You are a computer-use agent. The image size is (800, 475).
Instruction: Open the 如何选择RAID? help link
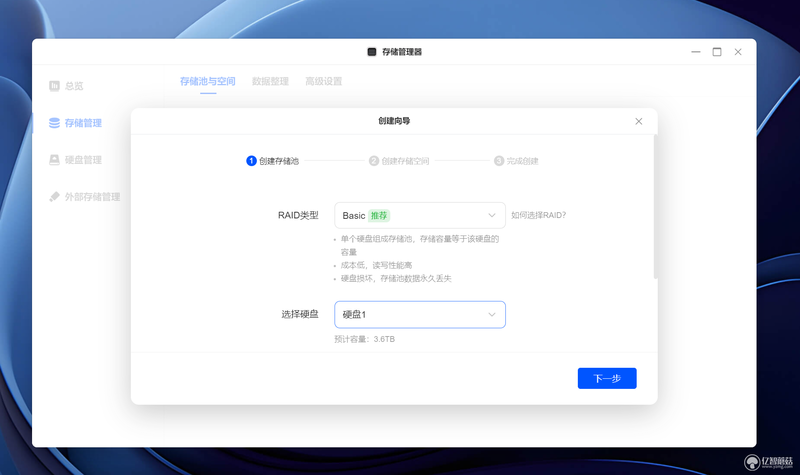pyautogui.click(x=538, y=215)
